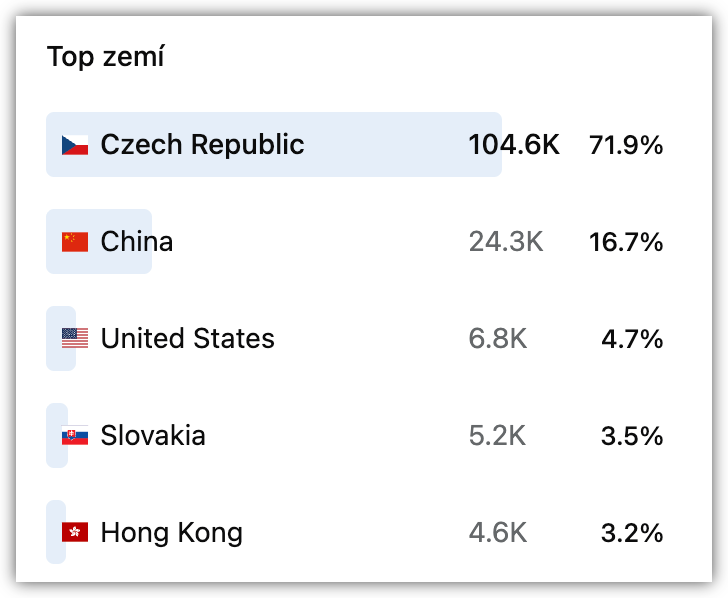Click the 71.9% share figure
This screenshot has height=598, width=728.
click(x=626, y=145)
